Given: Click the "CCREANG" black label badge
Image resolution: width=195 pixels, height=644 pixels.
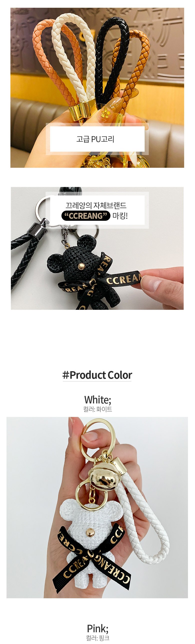Looking at the screenshot, I should pos(86,216).
